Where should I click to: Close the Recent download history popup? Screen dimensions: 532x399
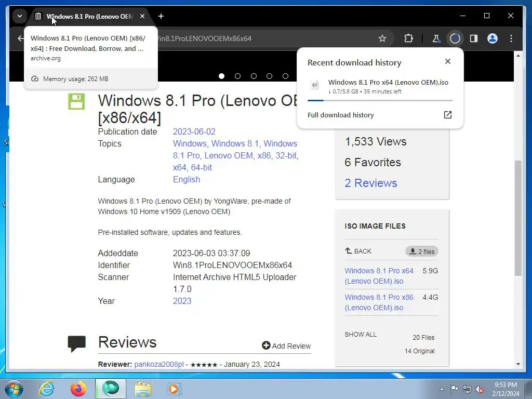click(448, 61)
